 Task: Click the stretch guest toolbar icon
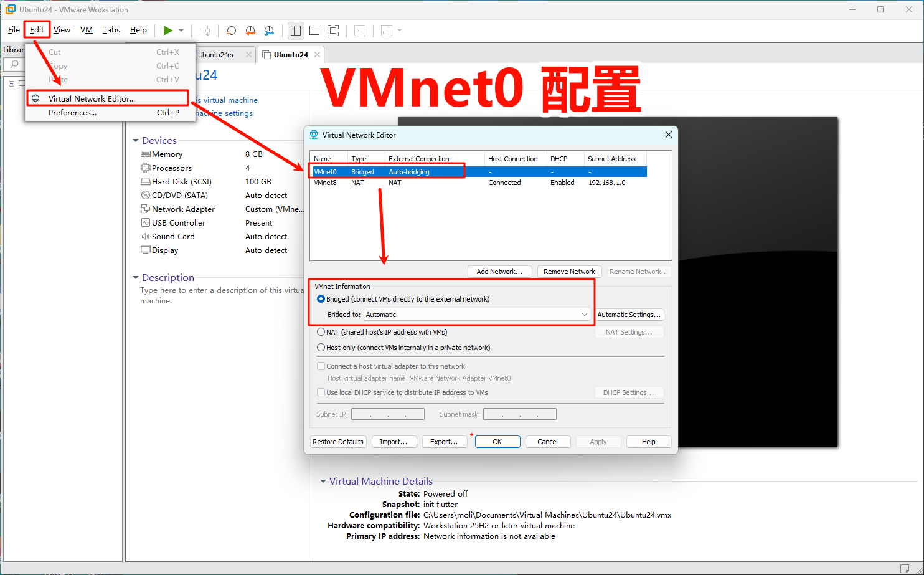pos(387,30)
